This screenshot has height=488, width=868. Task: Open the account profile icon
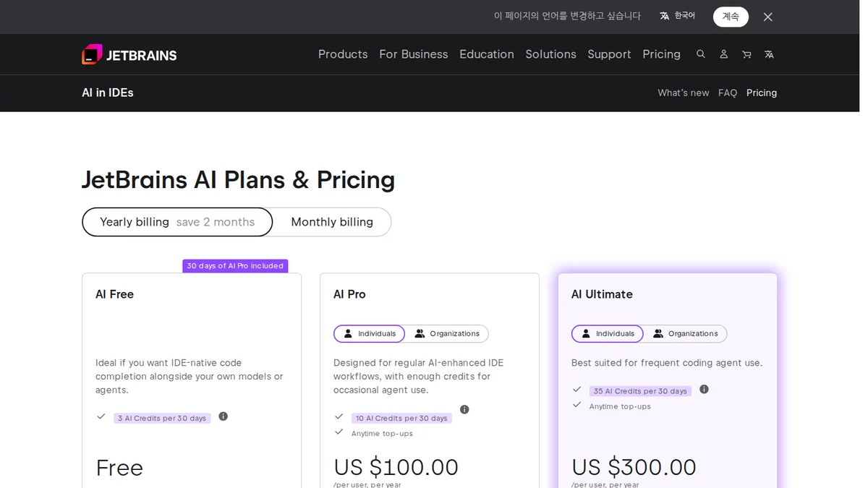pyautogui.click(x=723, y=54)
